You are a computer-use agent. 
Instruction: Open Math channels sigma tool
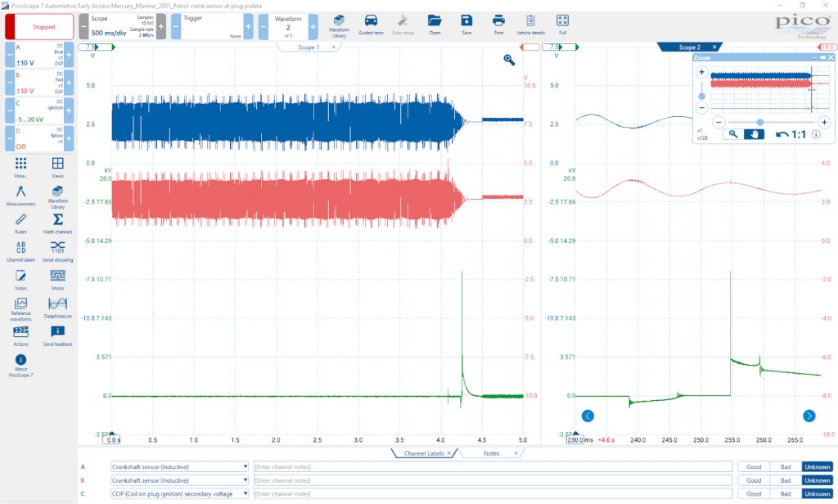click(58, 223)
